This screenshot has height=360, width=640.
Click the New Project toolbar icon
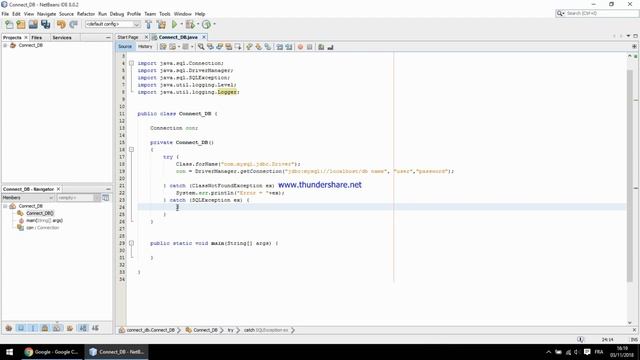point(21,24)
